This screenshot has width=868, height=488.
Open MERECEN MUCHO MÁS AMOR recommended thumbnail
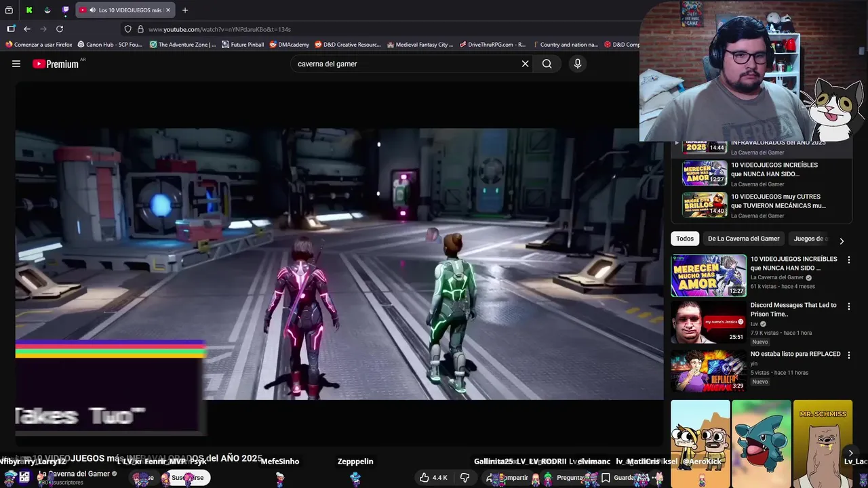point(709,276)
